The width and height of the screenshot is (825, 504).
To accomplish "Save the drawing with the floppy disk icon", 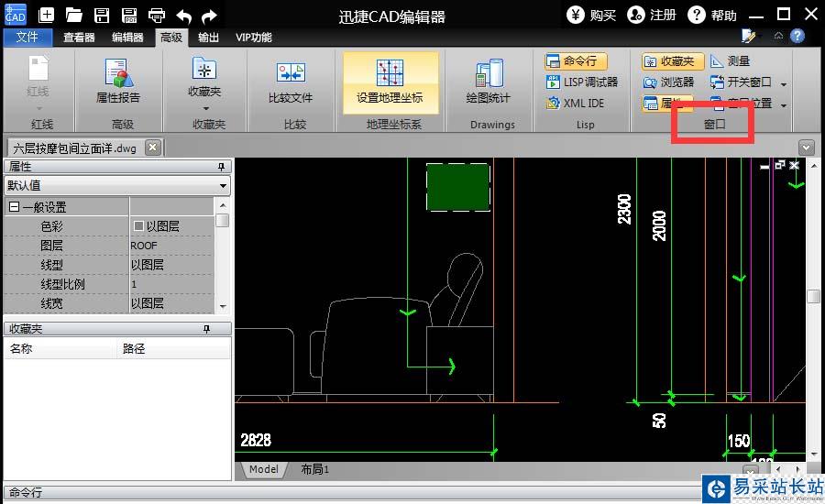I will 102,15.
